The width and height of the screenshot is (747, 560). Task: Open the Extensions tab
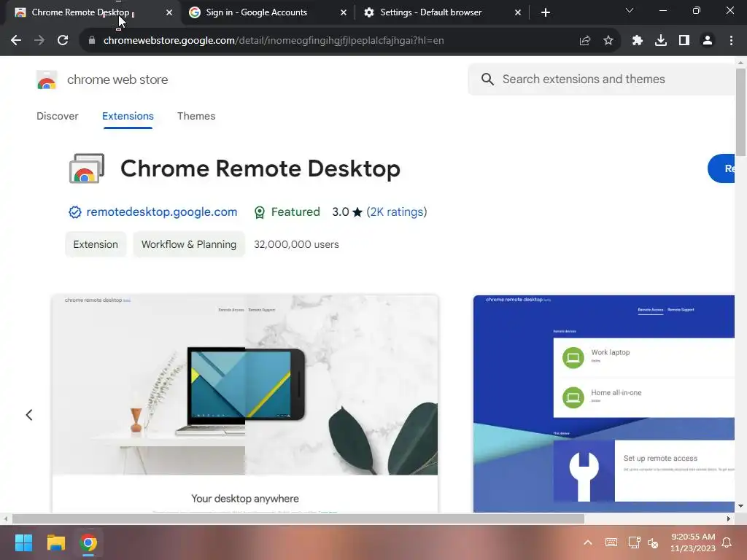tap(128, 116)
